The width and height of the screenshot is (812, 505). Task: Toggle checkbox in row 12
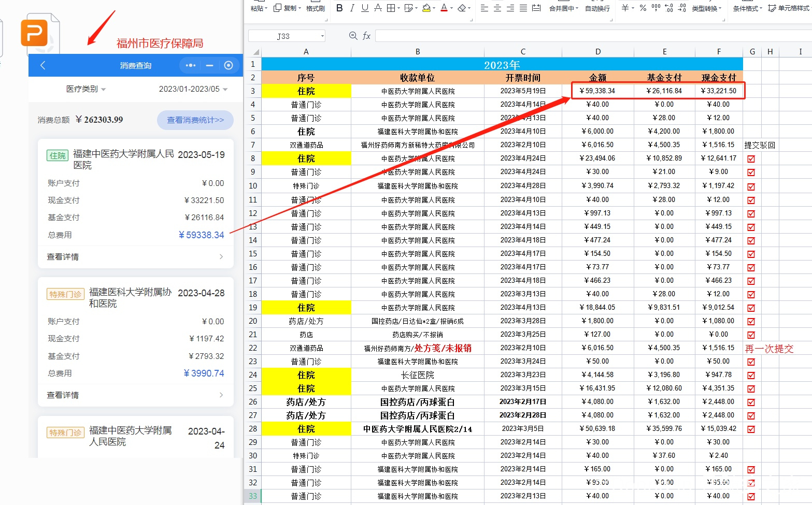(x=751, y=213)
